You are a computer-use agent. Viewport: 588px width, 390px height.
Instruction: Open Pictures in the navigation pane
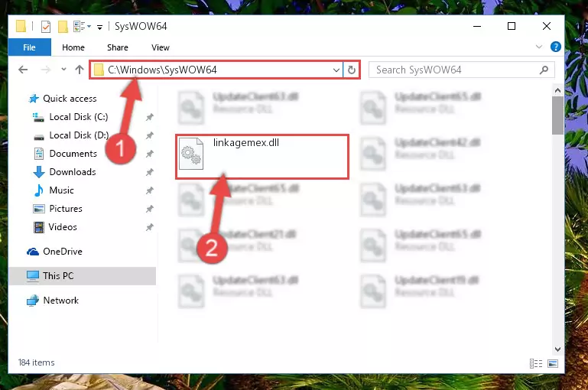point(66,209)
